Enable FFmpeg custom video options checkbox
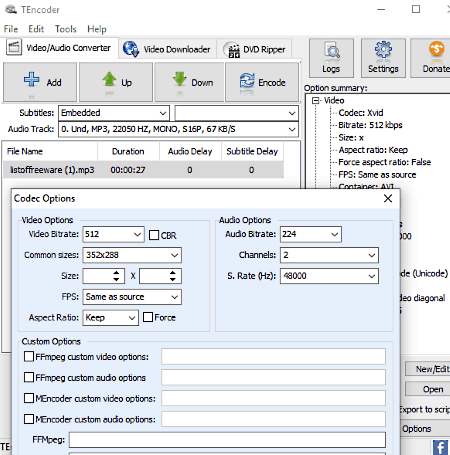Image resolution: width=450 pixels, height=455 pixels. click(29, 356)
